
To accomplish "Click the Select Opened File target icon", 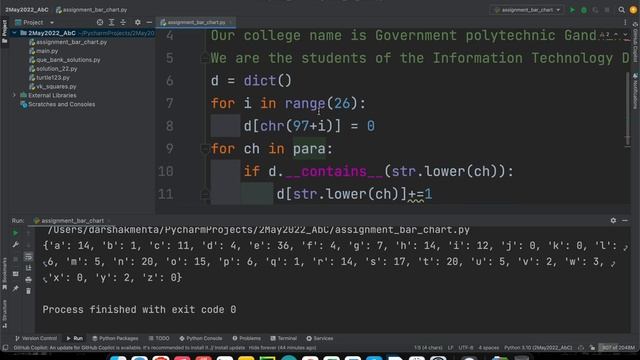I will (100, 22).
